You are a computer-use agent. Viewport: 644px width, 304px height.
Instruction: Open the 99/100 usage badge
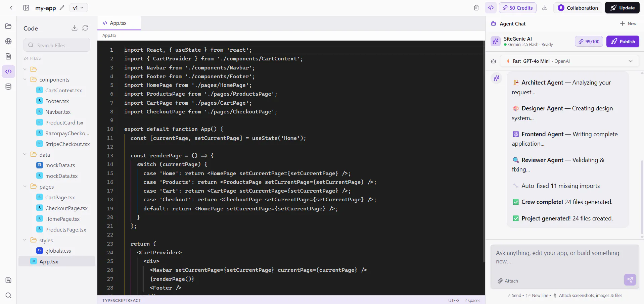coord(589,42)
